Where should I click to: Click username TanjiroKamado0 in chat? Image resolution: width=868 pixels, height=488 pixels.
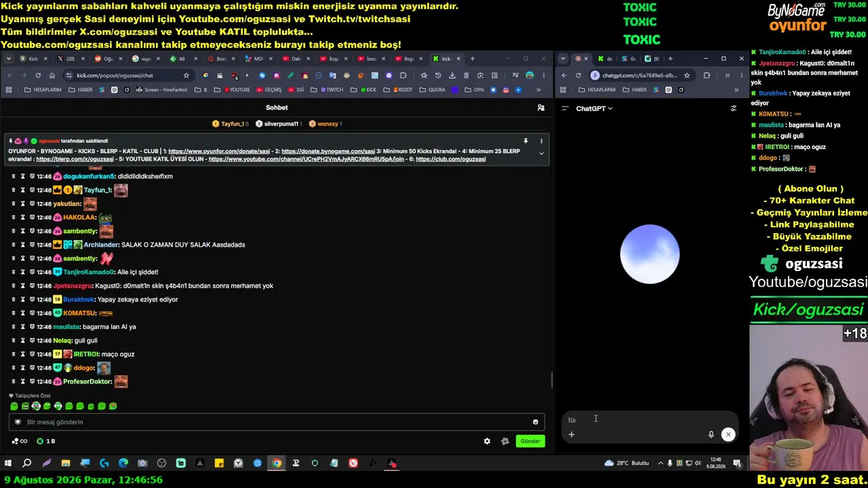[x=89, y=272]
